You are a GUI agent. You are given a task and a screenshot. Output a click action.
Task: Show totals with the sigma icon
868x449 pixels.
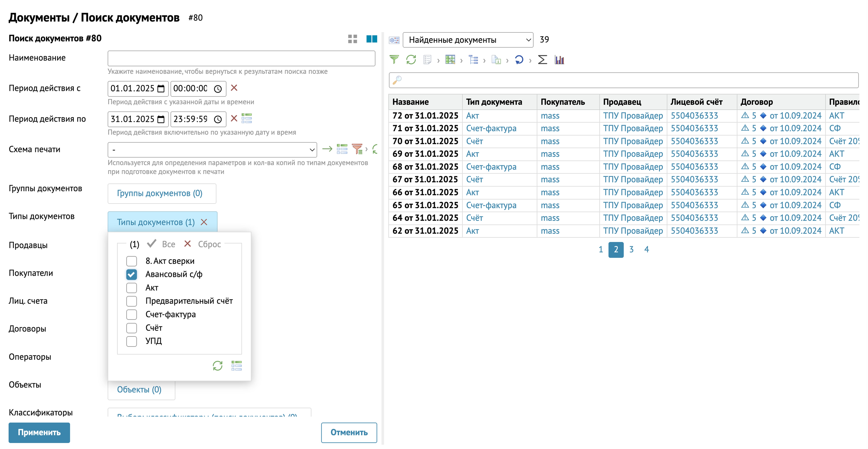tap(542, 60)
